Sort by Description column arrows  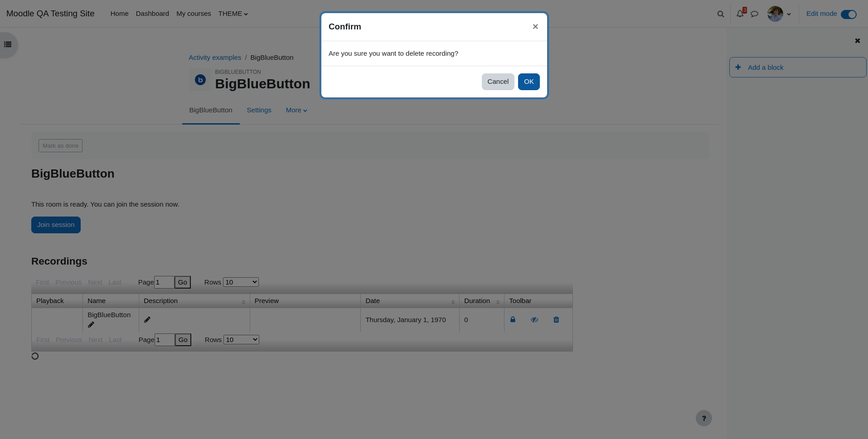[243, 302]
